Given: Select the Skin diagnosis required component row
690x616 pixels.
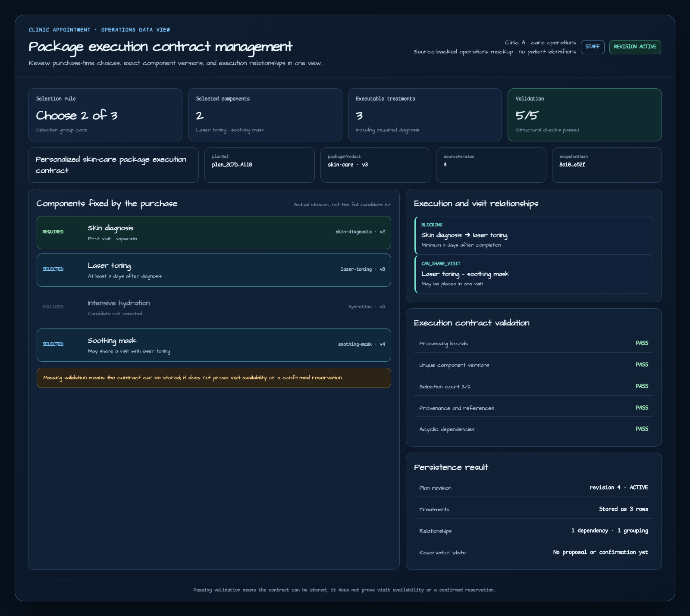Looking at the screenshot, I should tap(214, 232).
